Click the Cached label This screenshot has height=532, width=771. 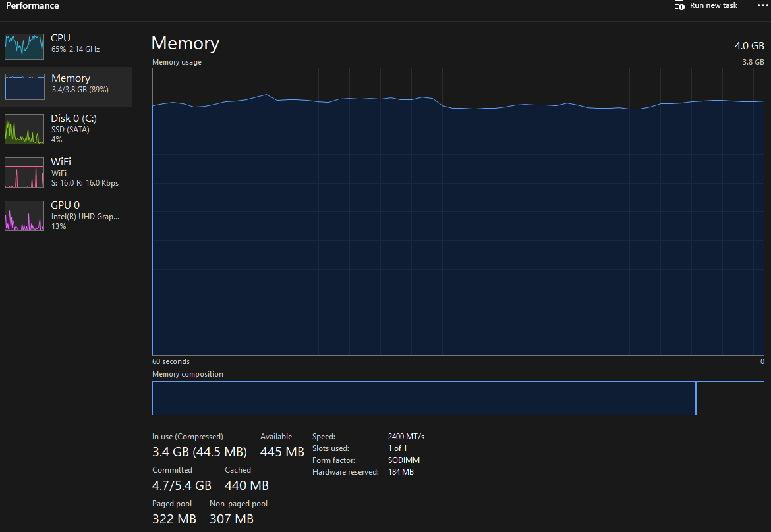[x=238, y=470]
